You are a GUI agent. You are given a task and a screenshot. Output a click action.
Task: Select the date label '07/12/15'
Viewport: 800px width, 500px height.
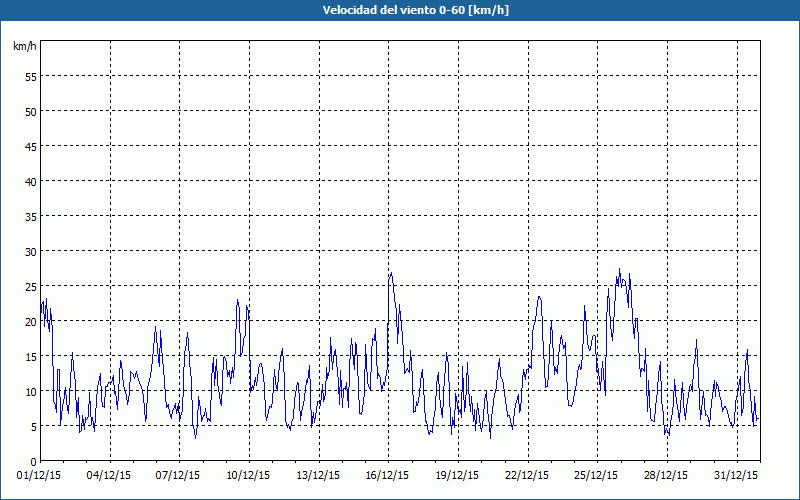point(178,476)
